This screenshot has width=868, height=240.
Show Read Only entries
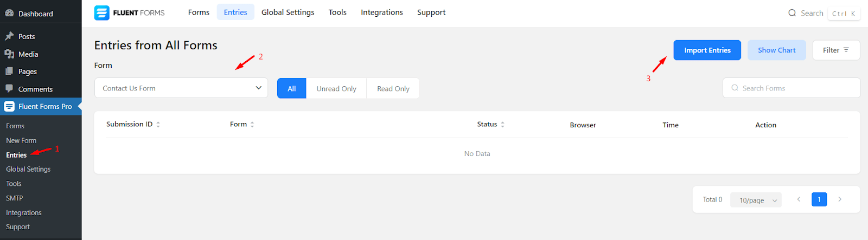[393, 88]
